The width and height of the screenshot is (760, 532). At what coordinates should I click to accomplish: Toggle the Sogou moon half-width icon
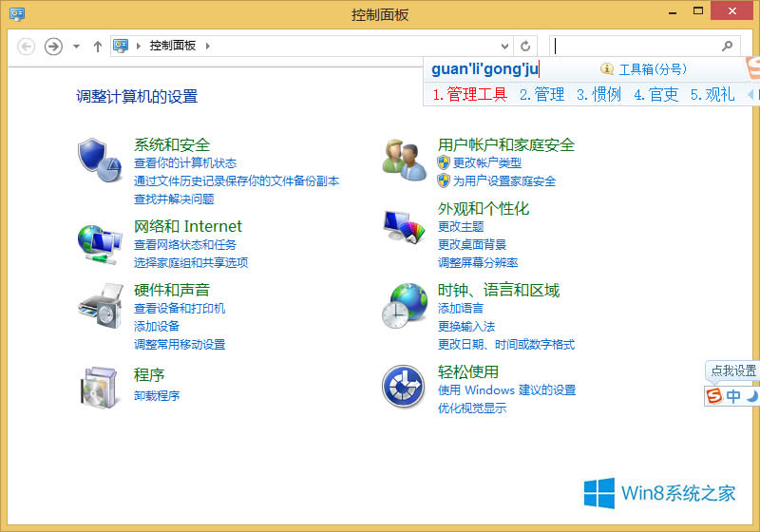coord(751,396)
